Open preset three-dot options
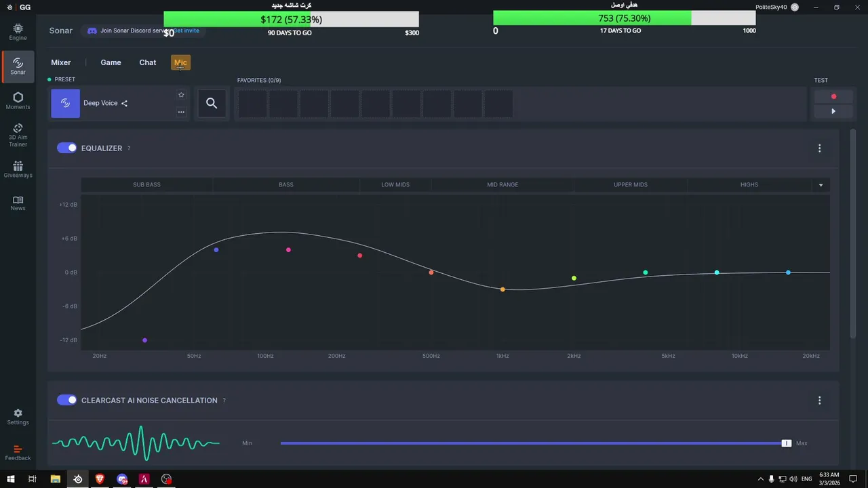The height and width of the screenshot is (488, 868). coord(181,112)
